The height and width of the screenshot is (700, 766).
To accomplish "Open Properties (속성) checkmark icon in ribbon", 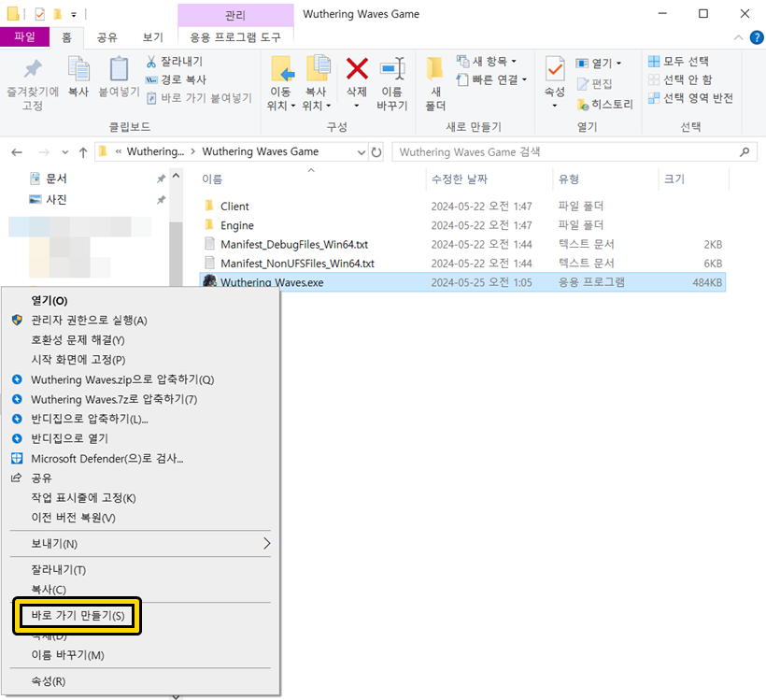I will click(x=555, y=69).
